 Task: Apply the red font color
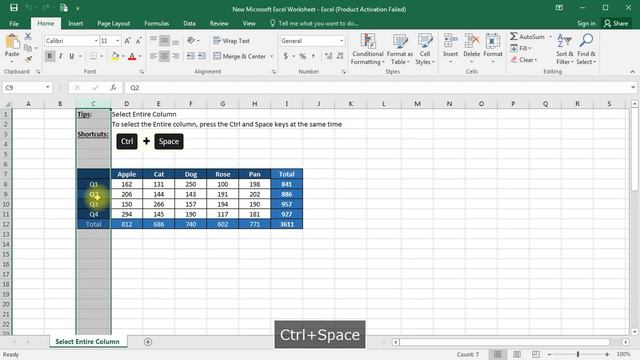pyautogui.click(x=132, y=56)
